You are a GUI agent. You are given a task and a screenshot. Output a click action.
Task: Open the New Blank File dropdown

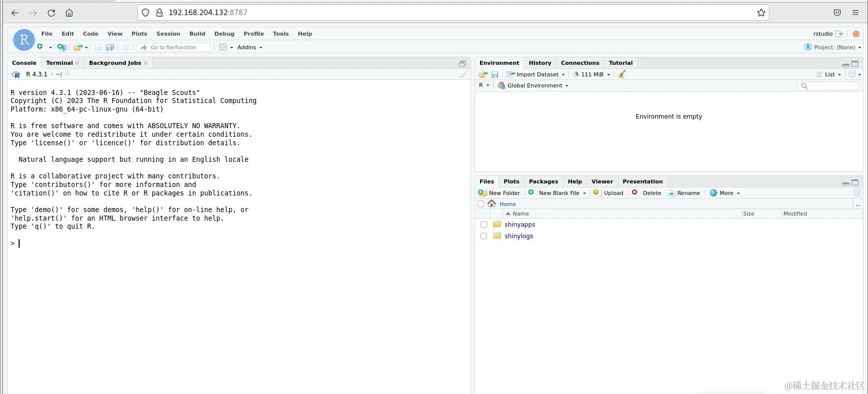point(557,193)
